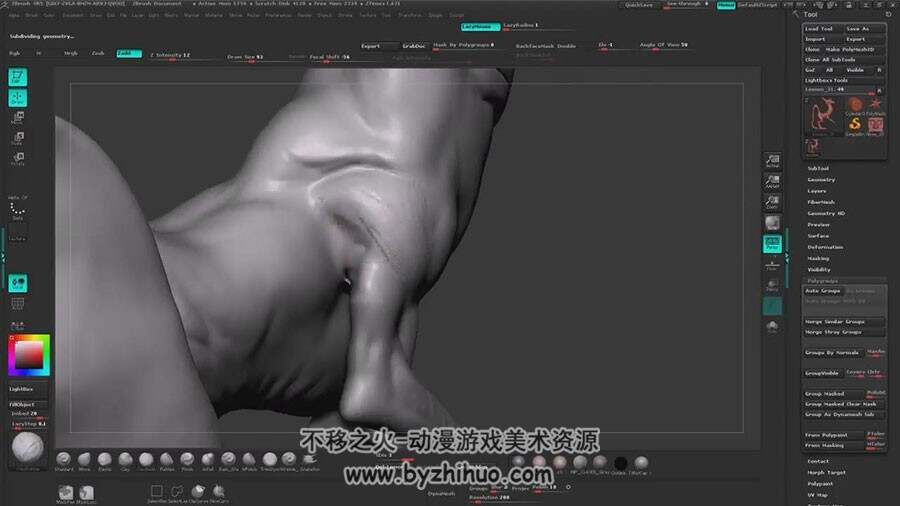This screenshot has width=900, height=506.
Task: Expand the Layers section
Action: [817, 191]
